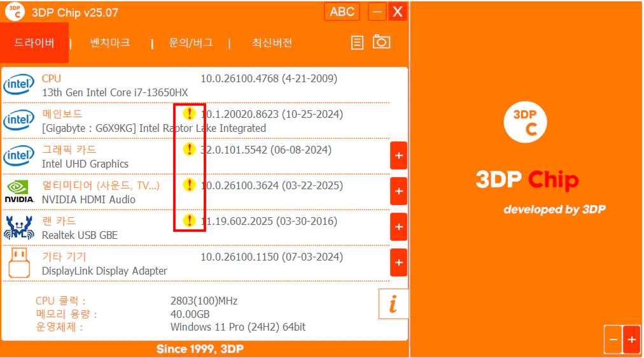Click the NVIDIA logo for 멀티미디어
The height and width of the screenshot is (358, 644).
point(19,192)
